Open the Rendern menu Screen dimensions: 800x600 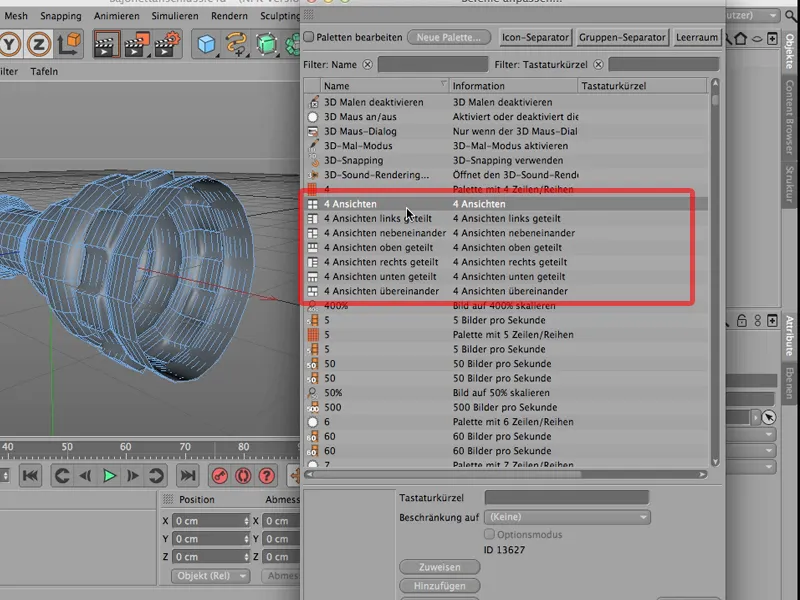(x=229, y=16)
